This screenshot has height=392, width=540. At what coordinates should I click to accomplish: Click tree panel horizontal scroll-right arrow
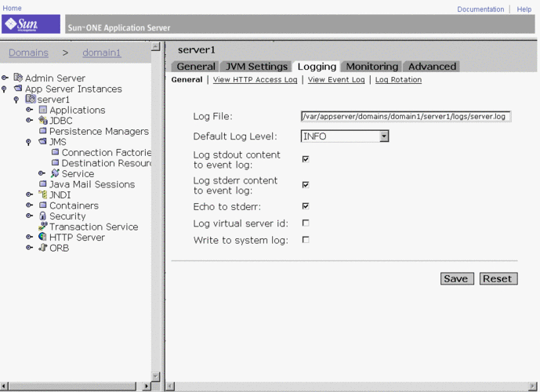147,387
